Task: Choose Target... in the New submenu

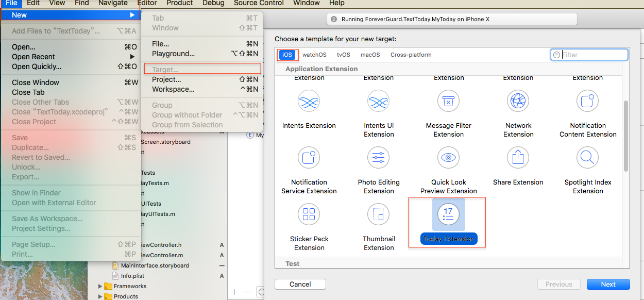Action: (202, 69)
